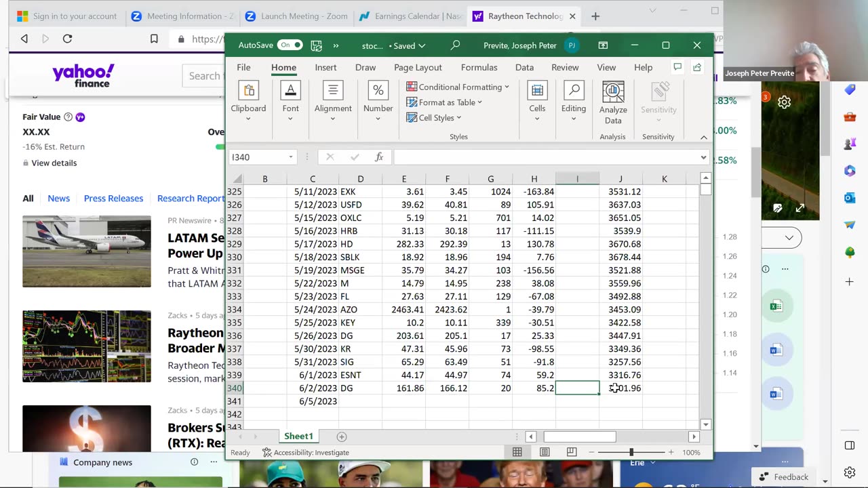Open the View ribbon tab
The width and height of the screenshot is (868, 488).
pyautogui.click(x=606, y=67)
